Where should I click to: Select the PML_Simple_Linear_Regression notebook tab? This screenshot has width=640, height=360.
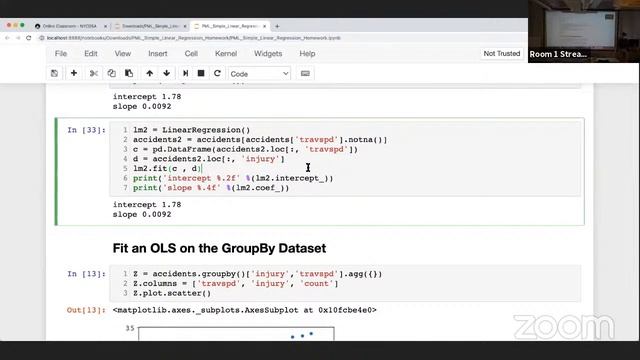[230, 26]
